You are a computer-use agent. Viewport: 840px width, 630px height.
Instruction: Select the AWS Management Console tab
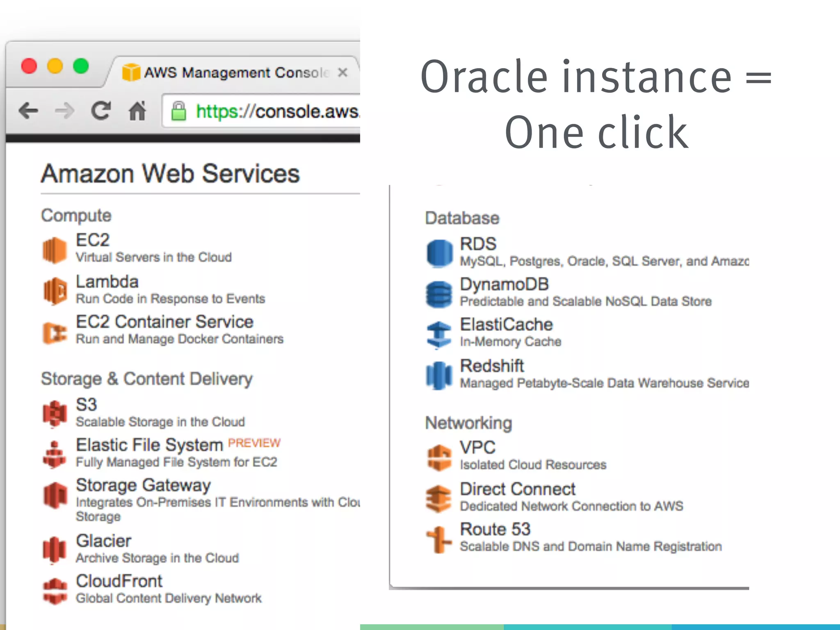tap(232, 72)
